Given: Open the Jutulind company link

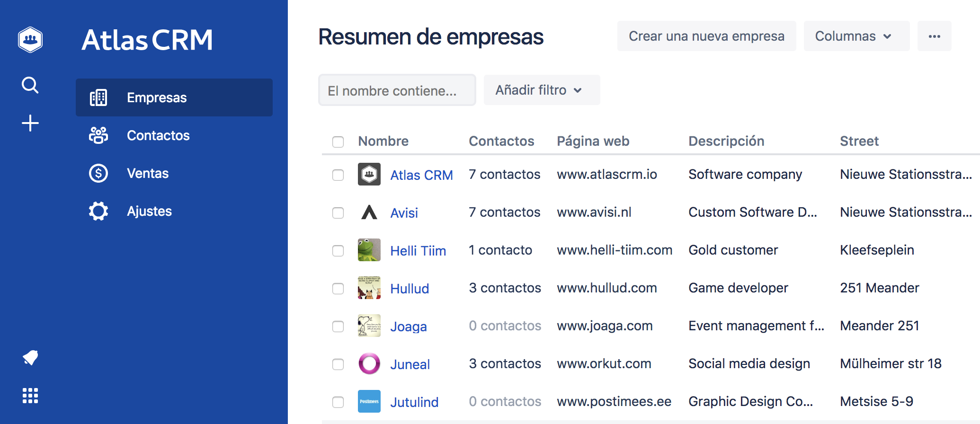Looking at the screenshot, I should (414, 402).
